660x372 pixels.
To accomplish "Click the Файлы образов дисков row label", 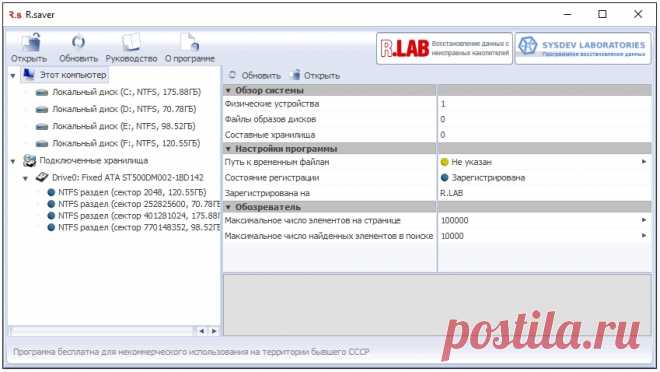I will pos(270,119).
